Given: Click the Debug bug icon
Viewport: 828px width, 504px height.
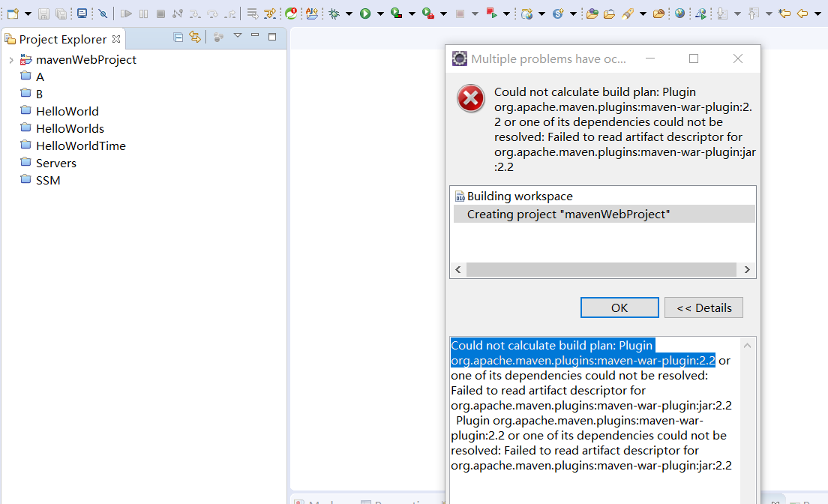Looking at the screenshot, I should point(334,13).
